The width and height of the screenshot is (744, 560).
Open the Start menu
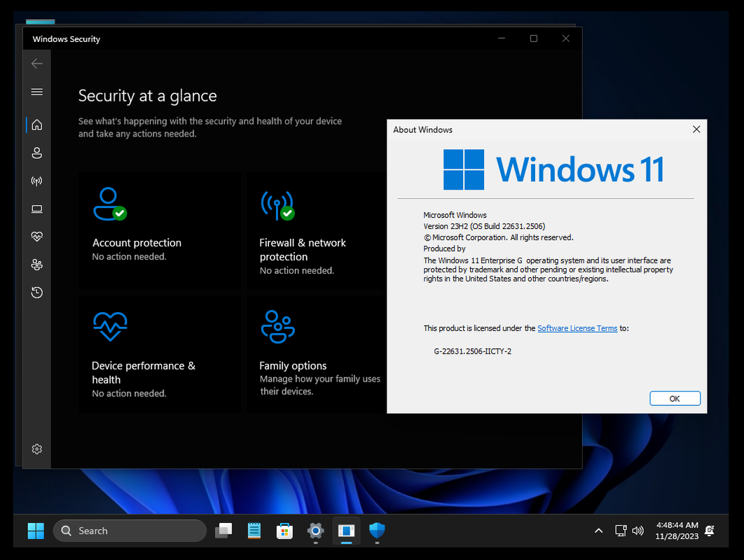click(36, 531)
